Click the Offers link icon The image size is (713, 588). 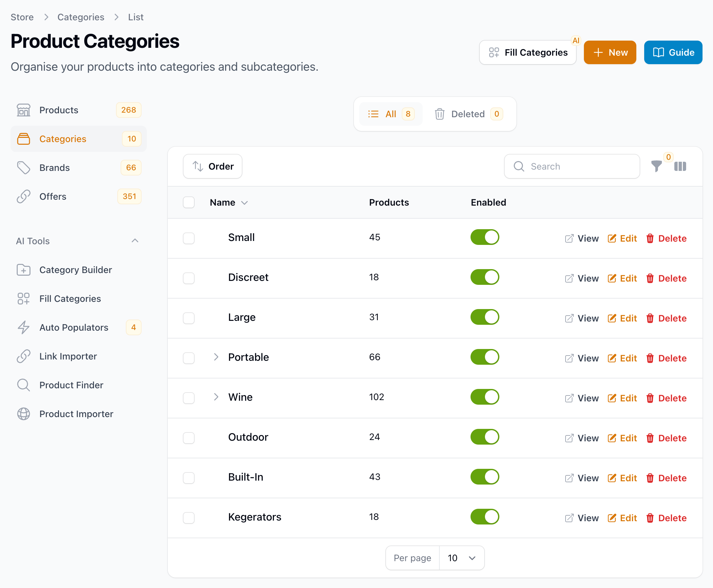[23, 196]
